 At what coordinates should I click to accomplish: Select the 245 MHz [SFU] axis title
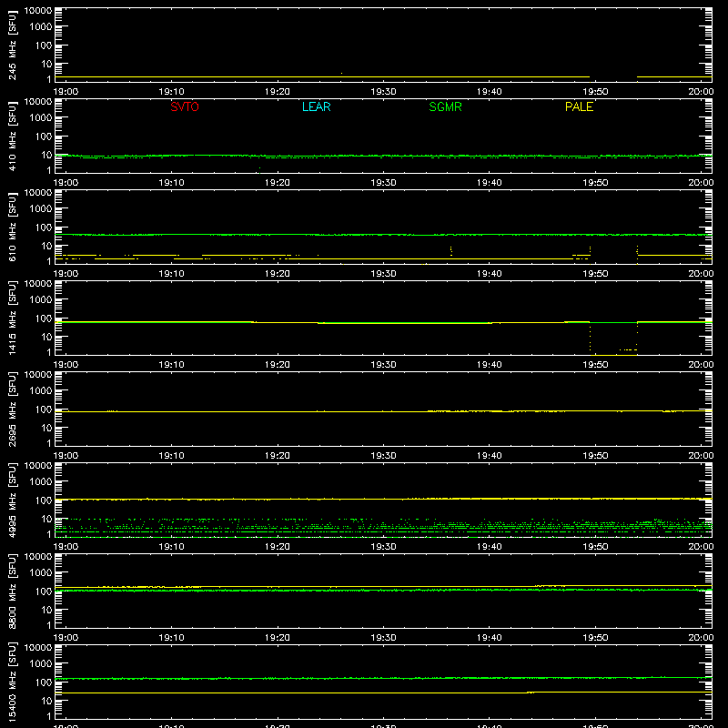[x=12, y=45]
